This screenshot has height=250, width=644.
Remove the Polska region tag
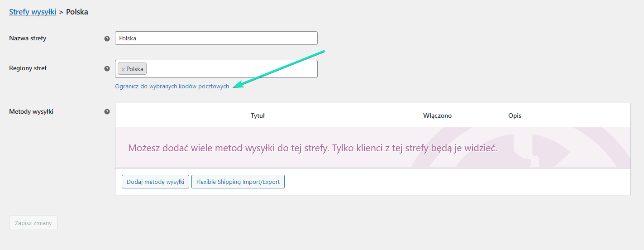(123, 69)
